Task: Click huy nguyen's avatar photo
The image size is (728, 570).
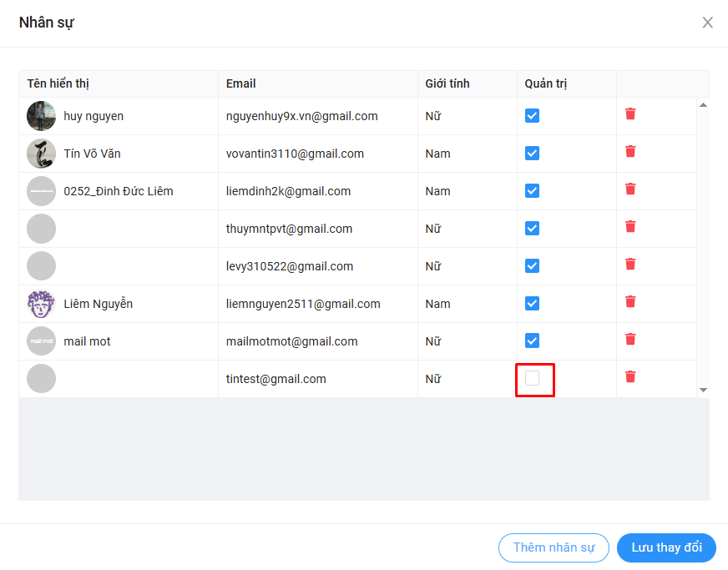Action: 42,116
